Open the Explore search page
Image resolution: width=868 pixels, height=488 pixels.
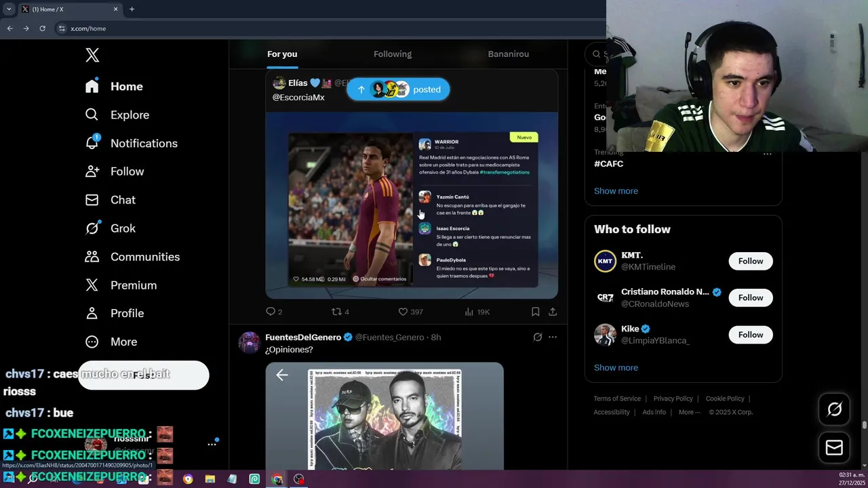[117, 115]
